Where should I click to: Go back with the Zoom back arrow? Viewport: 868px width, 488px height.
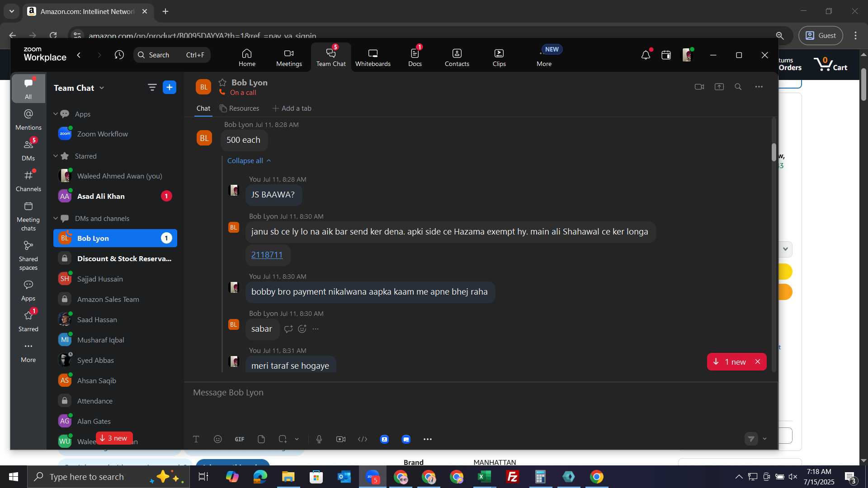79,55
